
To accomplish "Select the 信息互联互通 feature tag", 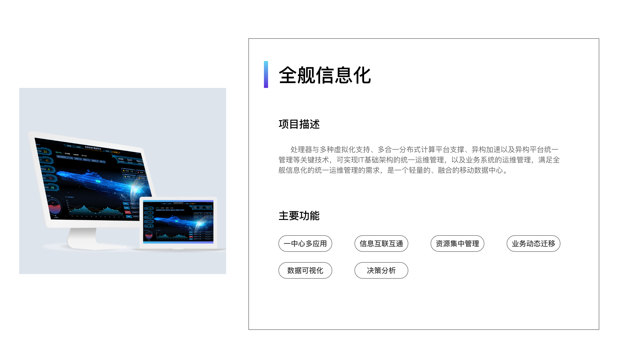I will [381, 244].
